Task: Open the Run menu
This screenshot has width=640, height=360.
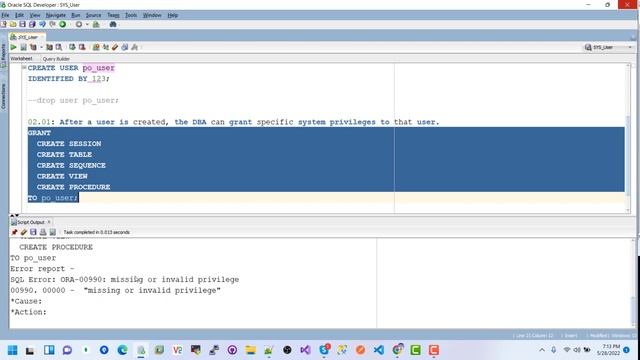Action: coord(76,15)
